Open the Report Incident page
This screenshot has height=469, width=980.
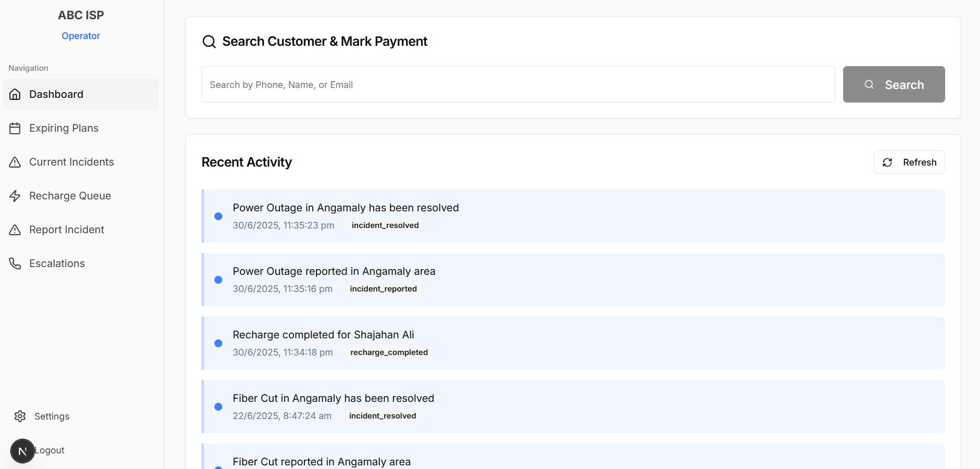81,230
